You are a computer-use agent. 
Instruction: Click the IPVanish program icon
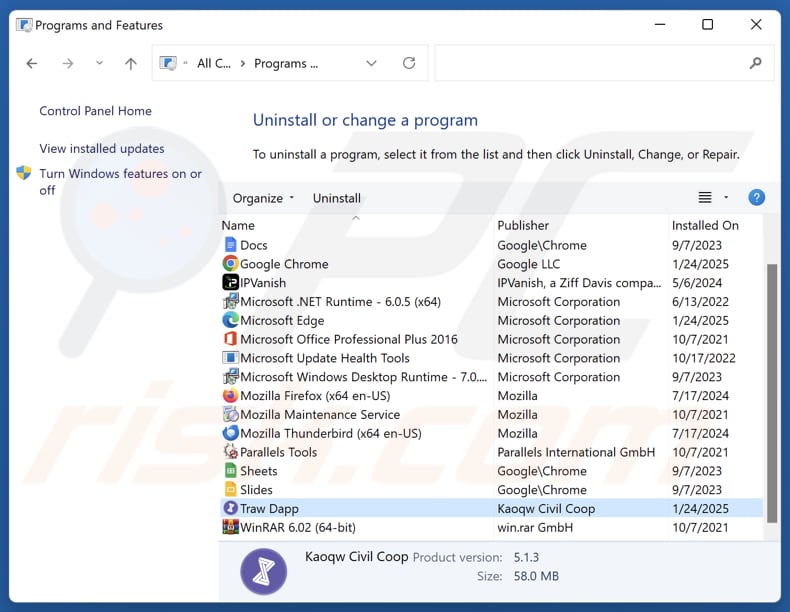[230, 283]
